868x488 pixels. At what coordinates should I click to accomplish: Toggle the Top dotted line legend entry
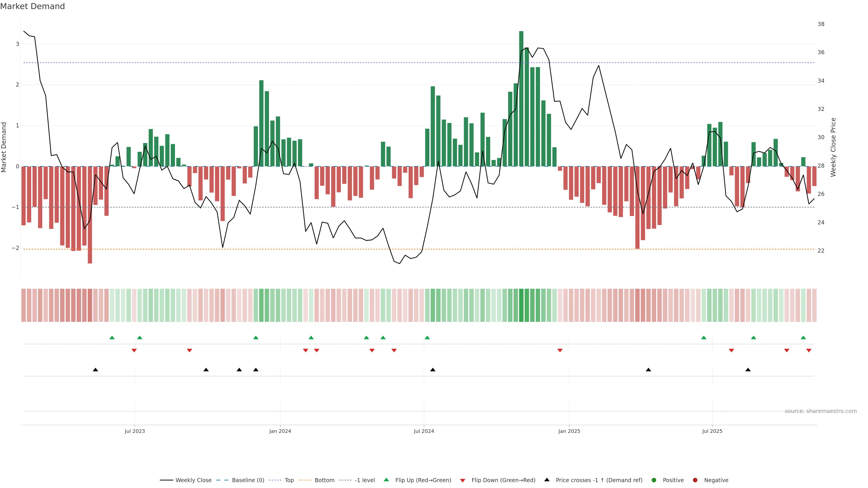pos(289,480)
